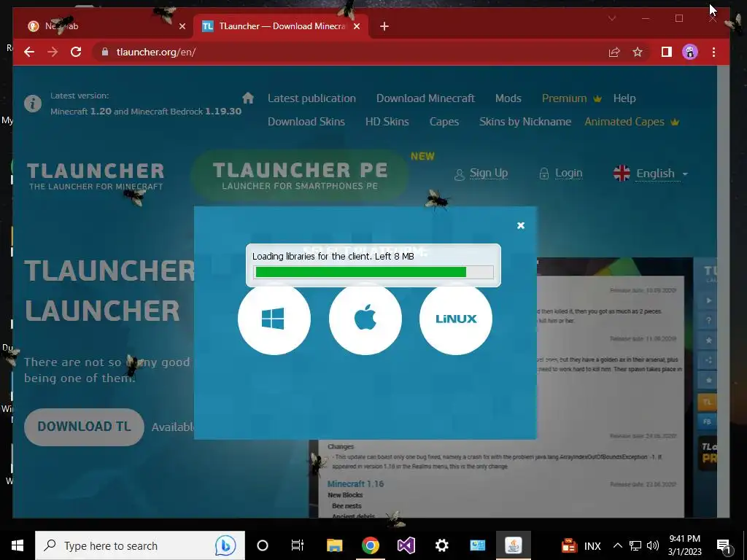Expand the English language dropdown
Image resolution: width=747 pixels, height=560 pixels.
[651, 174]
